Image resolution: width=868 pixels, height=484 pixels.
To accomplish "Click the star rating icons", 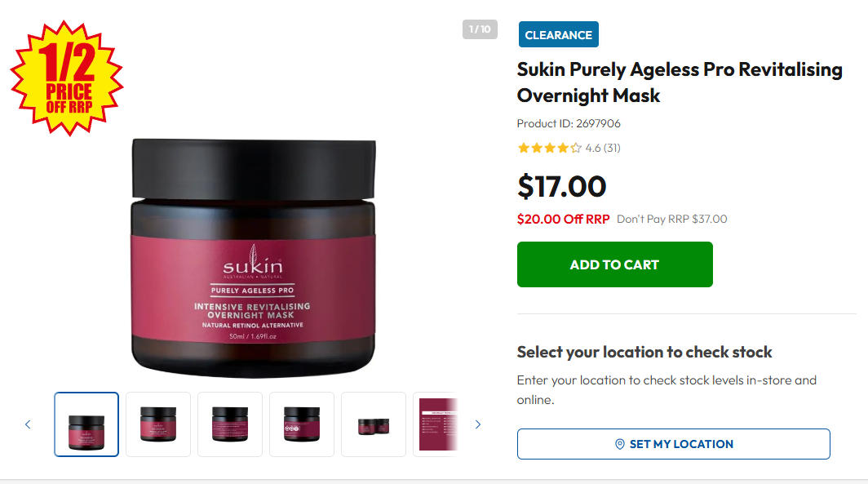I will click(549, 148).
